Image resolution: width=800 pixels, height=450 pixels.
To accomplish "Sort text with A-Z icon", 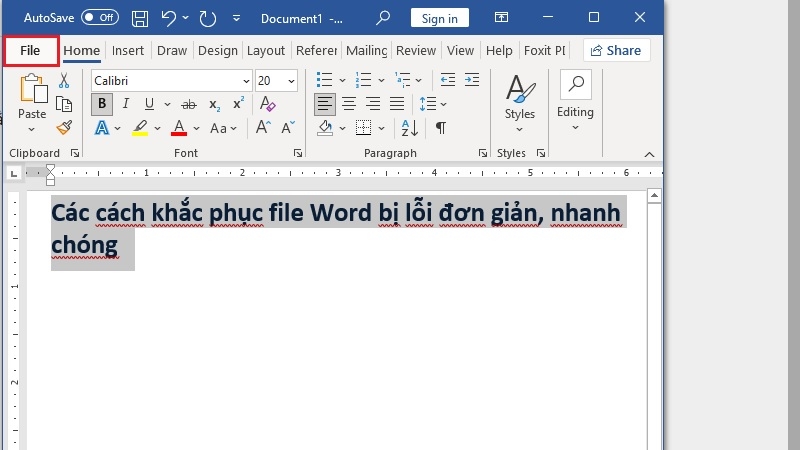I will [410, 128].
